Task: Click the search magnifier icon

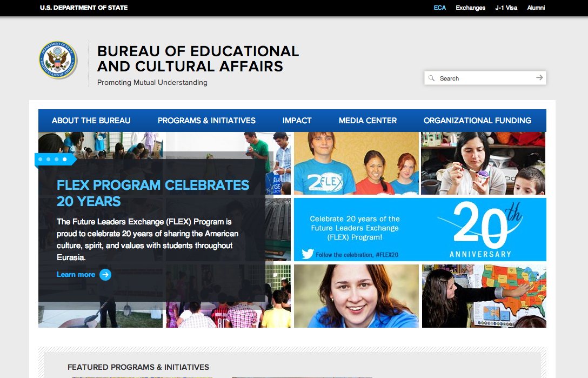Action: click(432, 78)
